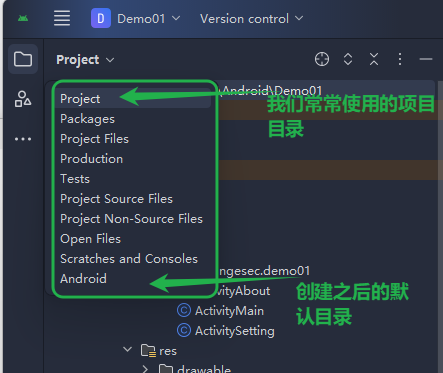The height and width of the screenshot is (373, 443).
Task: Click the Android Studio logo icon
Action: pyautogui.click(x=23, y=18)
